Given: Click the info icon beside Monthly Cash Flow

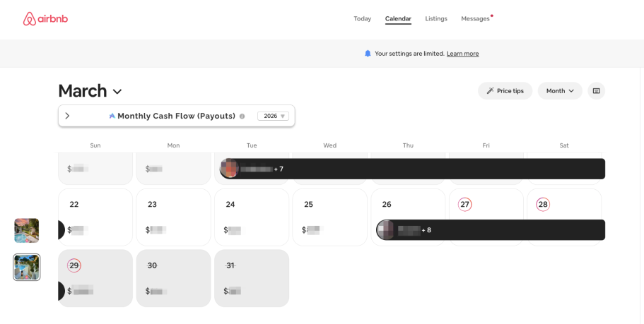Looking at the screenshot, I should pyautogui.click(x=242, y=116).
